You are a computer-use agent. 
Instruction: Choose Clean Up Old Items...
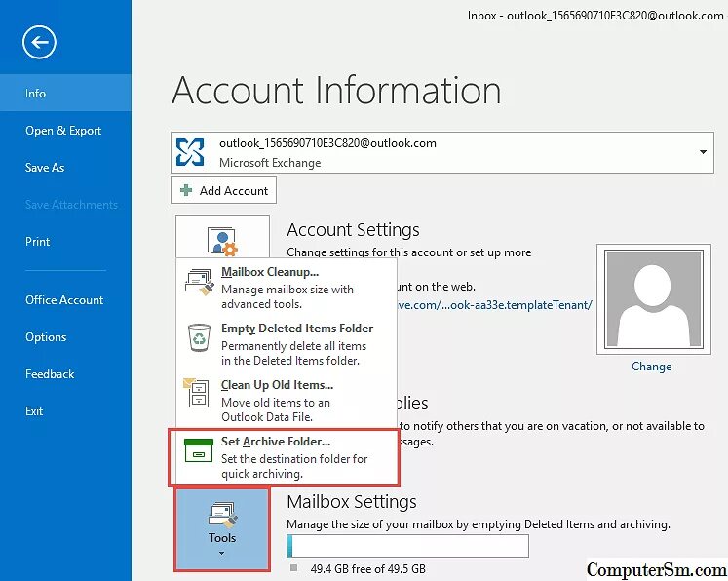[287, 401]
